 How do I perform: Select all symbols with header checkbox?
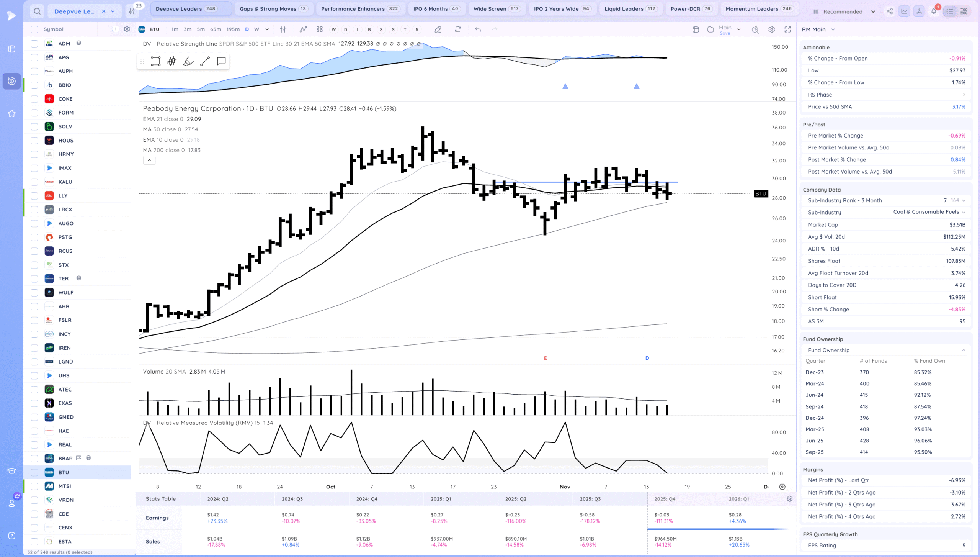tap(34, 29)
